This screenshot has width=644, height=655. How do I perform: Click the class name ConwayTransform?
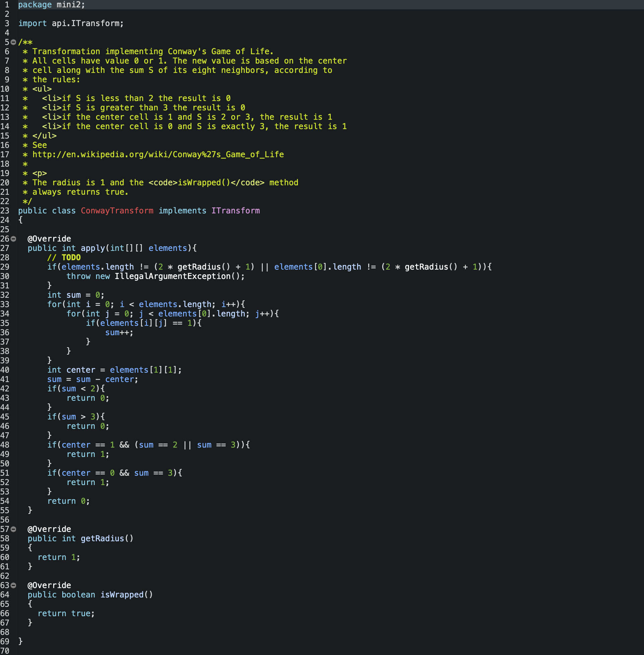tap(117, 210)
